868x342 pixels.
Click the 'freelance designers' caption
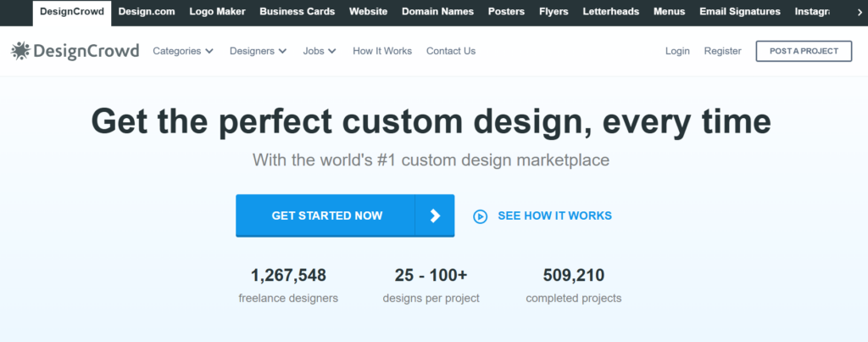(288, 298)
